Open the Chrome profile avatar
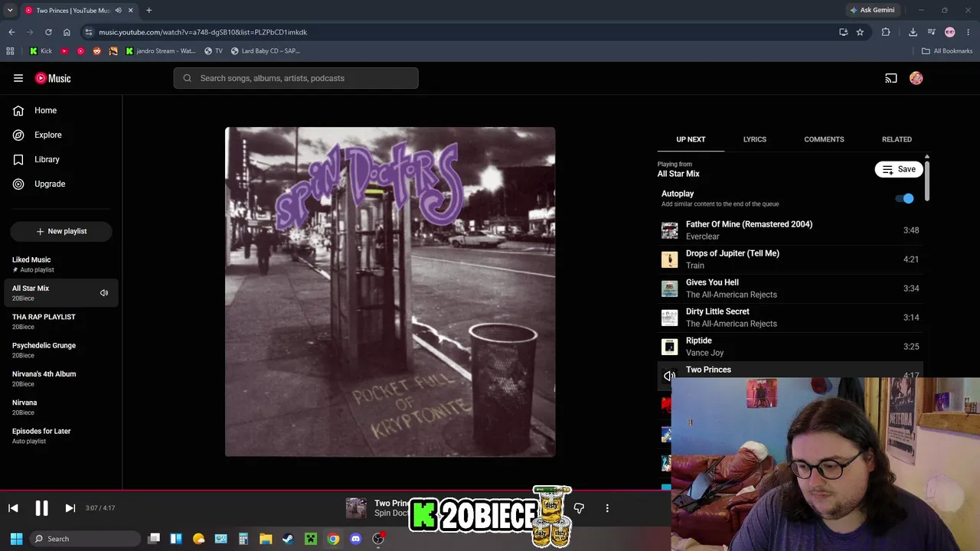 tap(950, 32)
